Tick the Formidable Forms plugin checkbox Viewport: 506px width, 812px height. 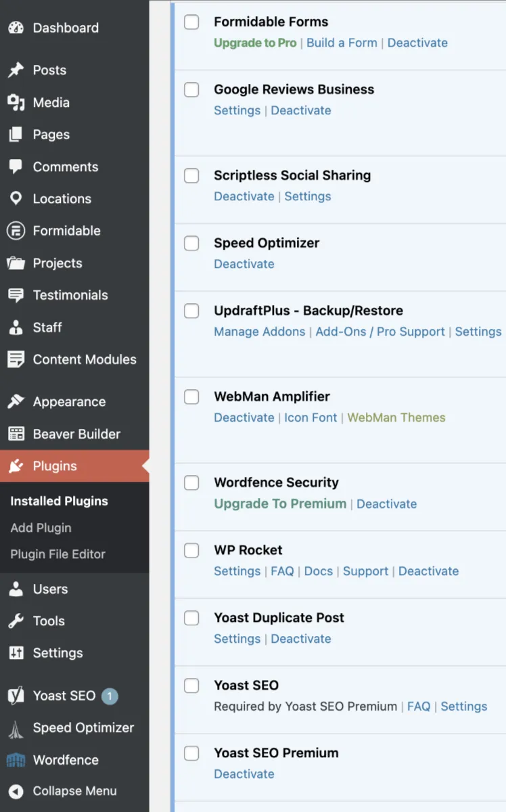(192, 22)
